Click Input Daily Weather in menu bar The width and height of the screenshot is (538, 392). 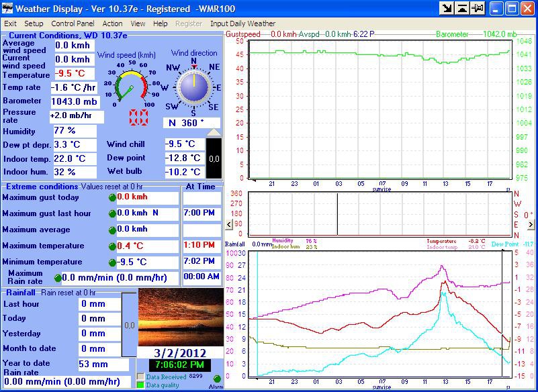242,23
